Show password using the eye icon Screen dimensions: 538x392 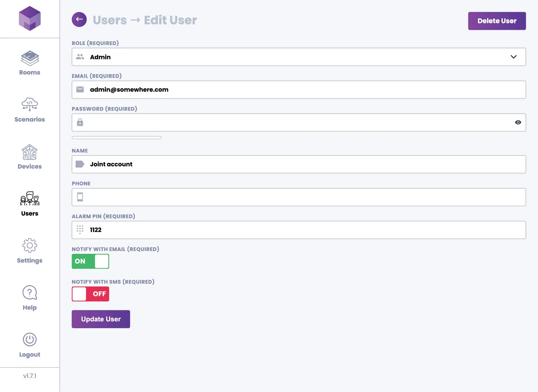tap(518, 123)
